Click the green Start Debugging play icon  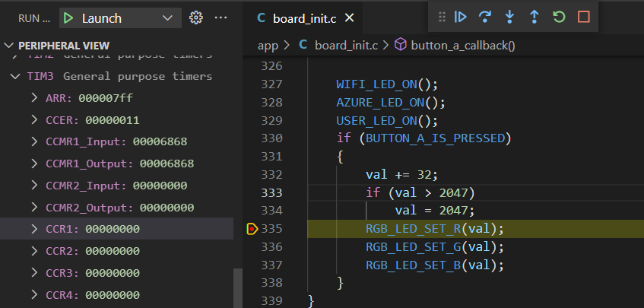(68, 17)
